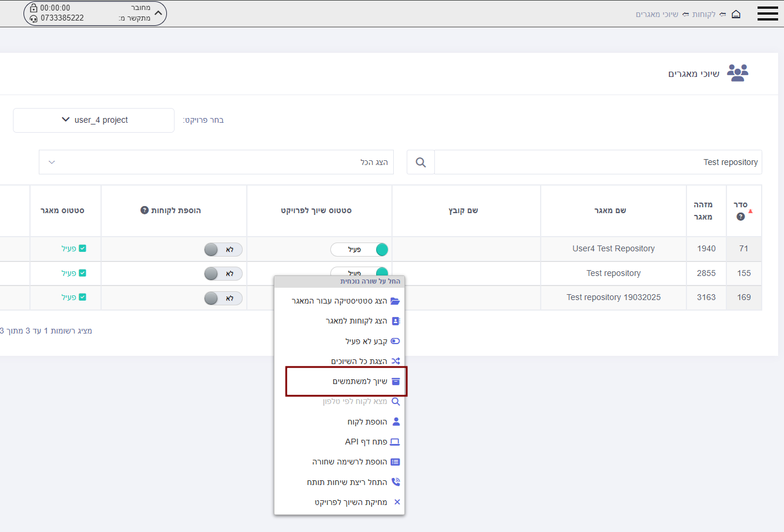The image size is (784, 532).
Task: Click X icon for מחיקת השיוך לפרויקט
Action: (x=397, y=502)
